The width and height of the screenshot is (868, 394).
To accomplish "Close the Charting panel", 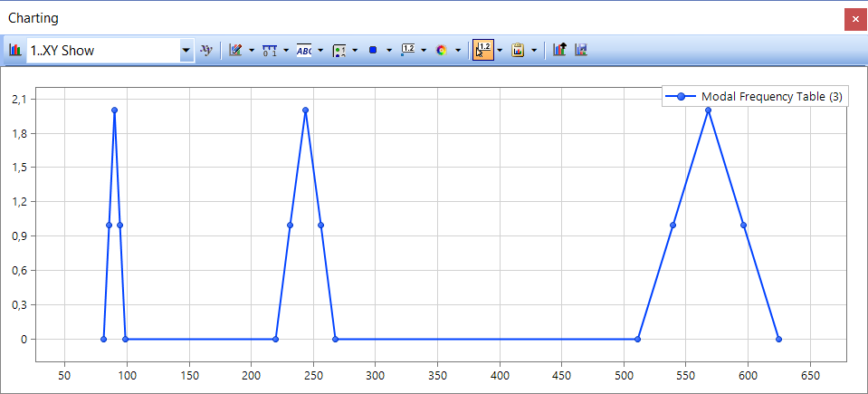I will tap(855, 19).
